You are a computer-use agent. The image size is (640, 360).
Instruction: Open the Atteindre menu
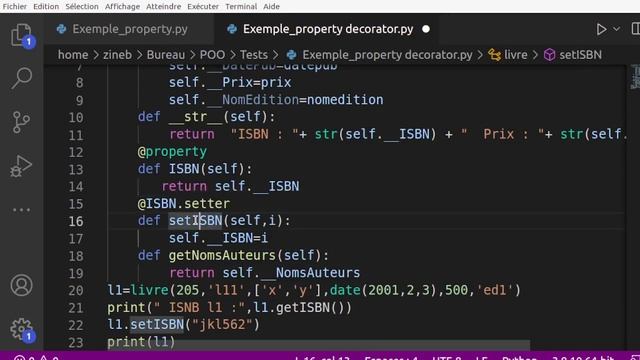point(164,7)
